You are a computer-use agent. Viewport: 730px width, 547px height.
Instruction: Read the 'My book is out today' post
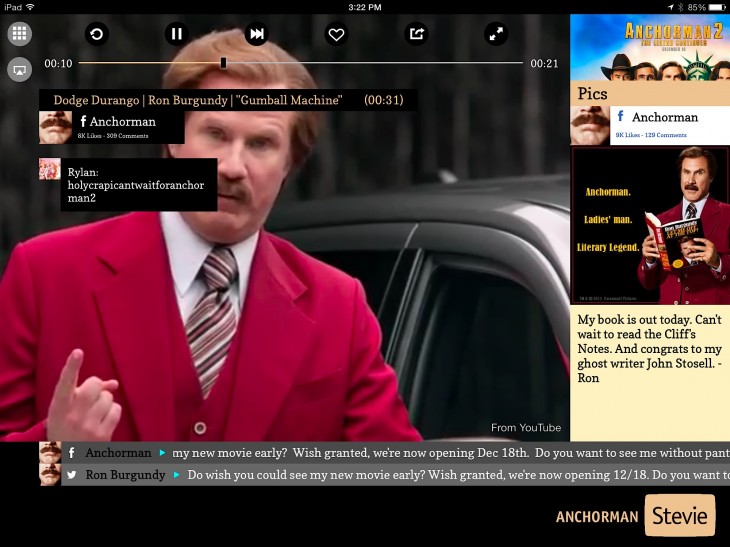pyautogui.click(x=649, y=348)
